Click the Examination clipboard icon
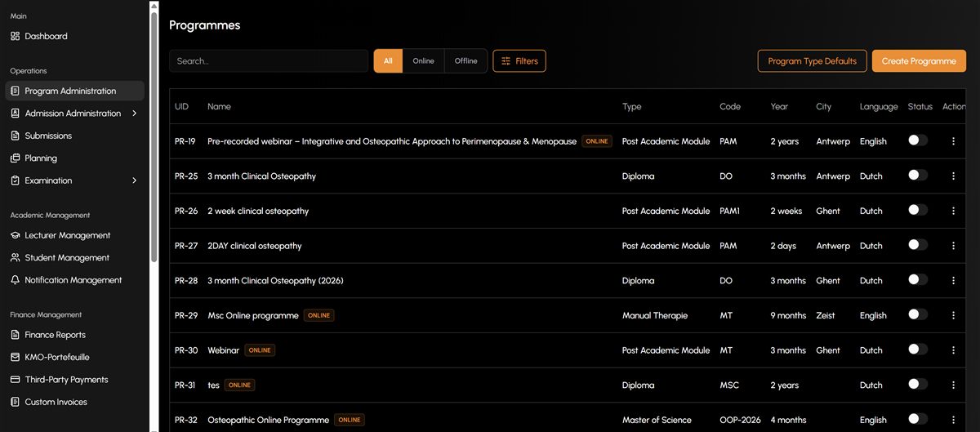The height and width of the screenshot is (432, 980). [15, 180]
